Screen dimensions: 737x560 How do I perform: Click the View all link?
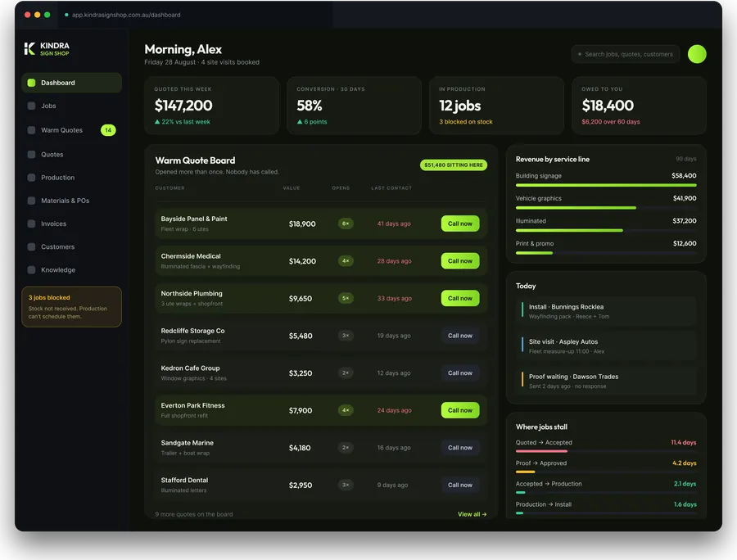pyautogui.click(x=472, y=514)
